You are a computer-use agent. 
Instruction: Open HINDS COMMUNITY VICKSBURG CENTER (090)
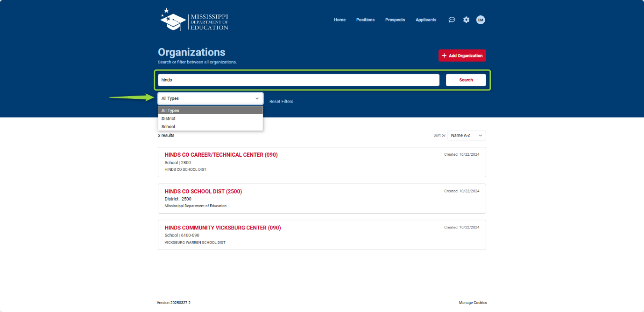pos(222,228)
